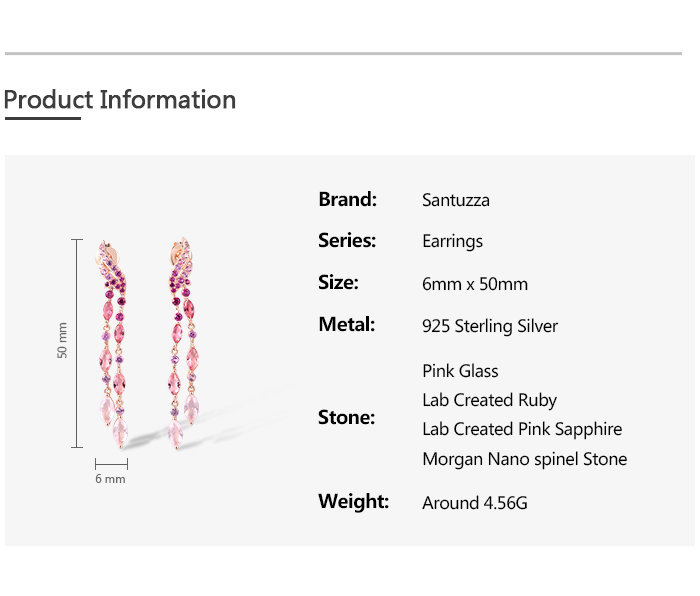
Task: Click the 50 mm height dimension label
Action: (63, 341)
